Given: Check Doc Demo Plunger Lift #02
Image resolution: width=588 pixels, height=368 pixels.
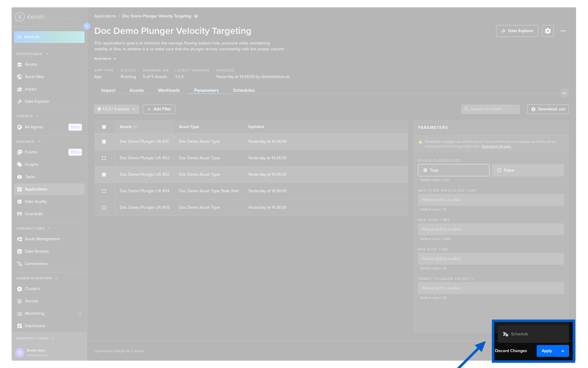Looking at the screenshot, I should [x=104, y=158].
